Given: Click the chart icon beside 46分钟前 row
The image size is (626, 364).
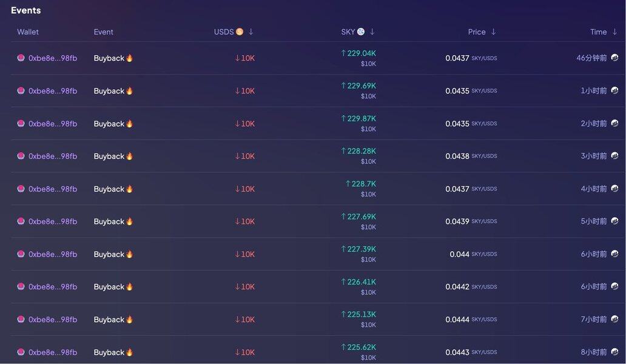Looking at the screenshot, I should click(614, 58).
